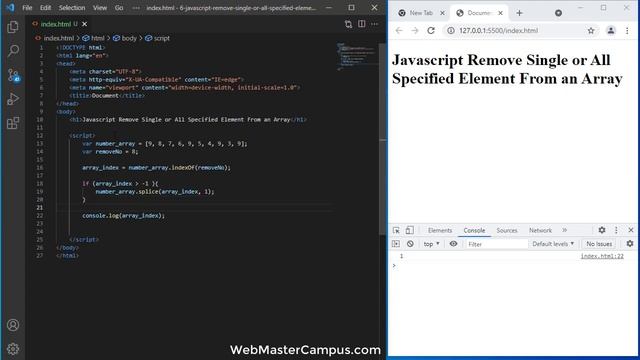Open the Chrome three-dot menu
This screenshot has height=360, width=640.
pyautogui.click(x=627, y=31)
